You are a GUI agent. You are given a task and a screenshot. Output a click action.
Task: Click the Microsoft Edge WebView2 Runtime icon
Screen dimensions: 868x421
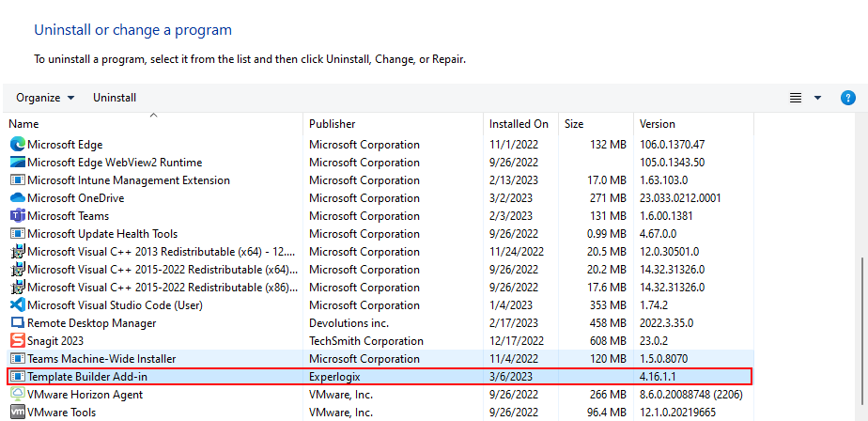(18, 163)
